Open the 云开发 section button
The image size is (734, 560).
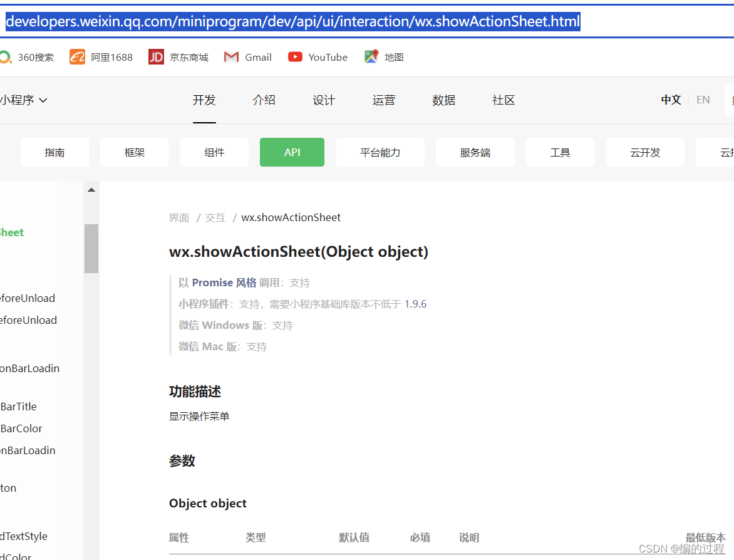[x=645, y=152]
